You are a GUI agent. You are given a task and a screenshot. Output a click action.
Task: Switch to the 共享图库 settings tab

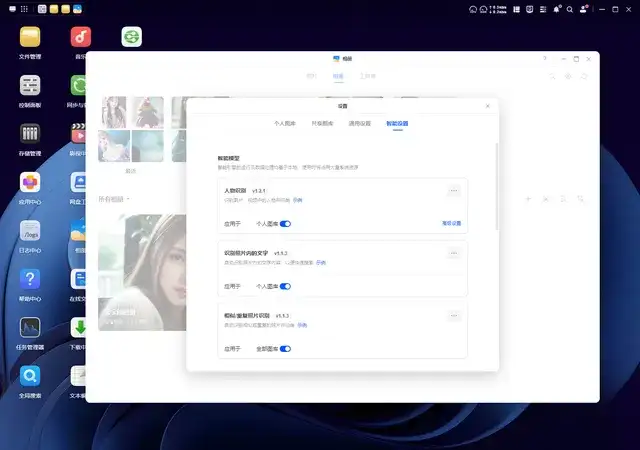[x=322, y=123]
